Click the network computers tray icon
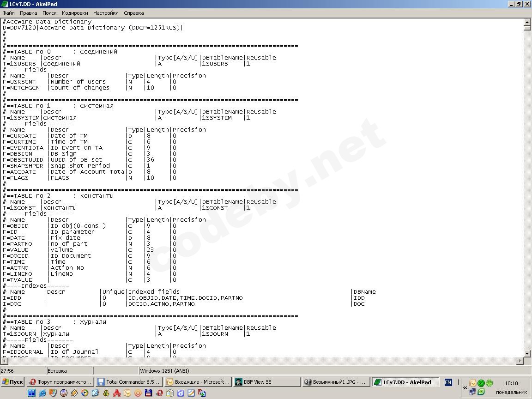The image size is (532, 399). 472,392
